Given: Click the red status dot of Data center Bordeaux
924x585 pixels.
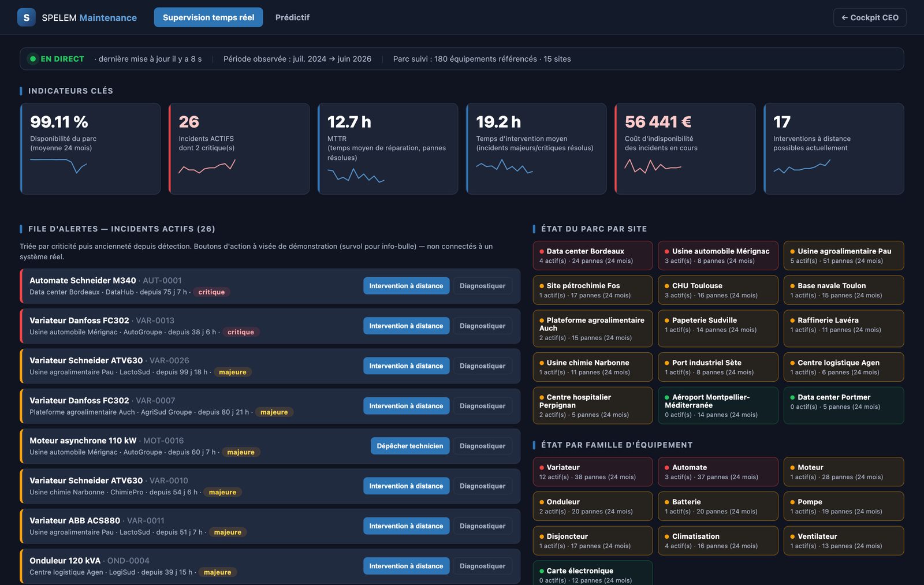Looking at the screenshot, I should pyautogui.click(x=542, y=251).
